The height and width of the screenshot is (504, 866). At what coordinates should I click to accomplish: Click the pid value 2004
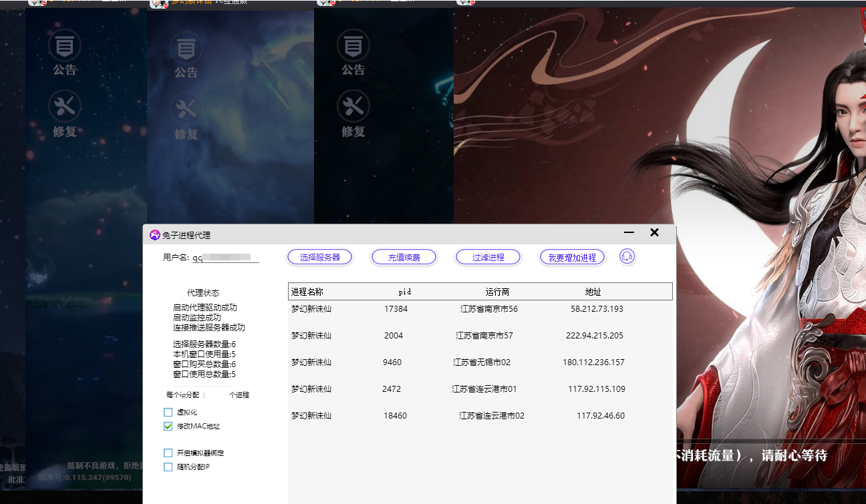point(394,336)
